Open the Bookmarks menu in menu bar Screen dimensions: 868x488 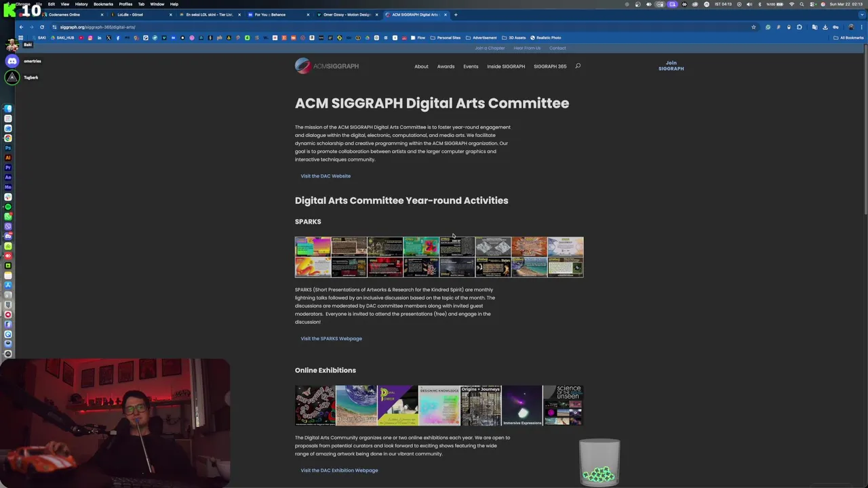[x=103, y=4]
